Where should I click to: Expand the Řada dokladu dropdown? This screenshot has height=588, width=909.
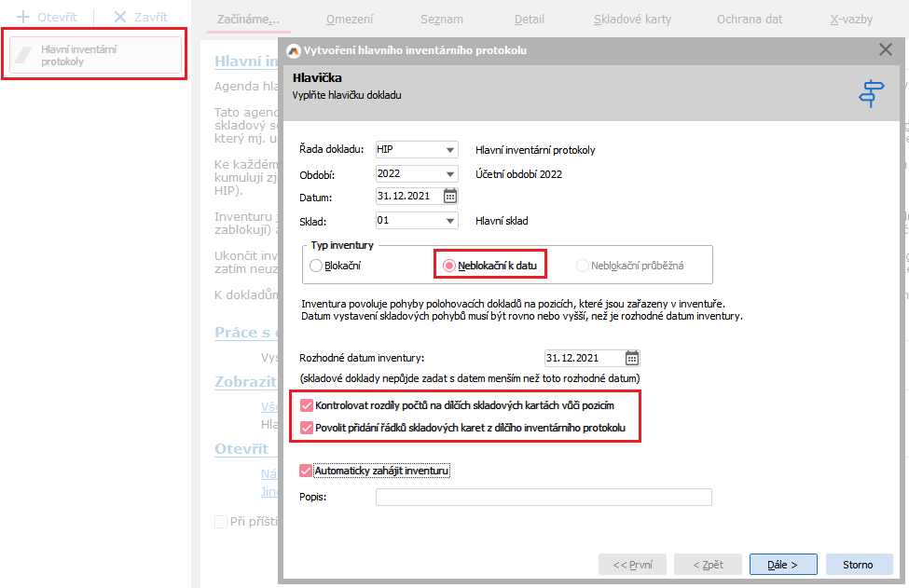tap(450, 150)
